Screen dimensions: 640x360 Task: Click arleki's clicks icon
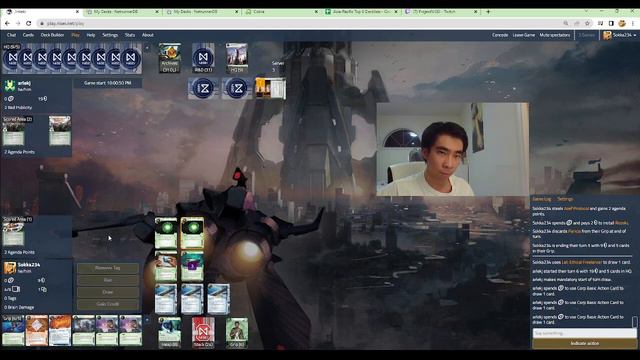tap(11, 99)
